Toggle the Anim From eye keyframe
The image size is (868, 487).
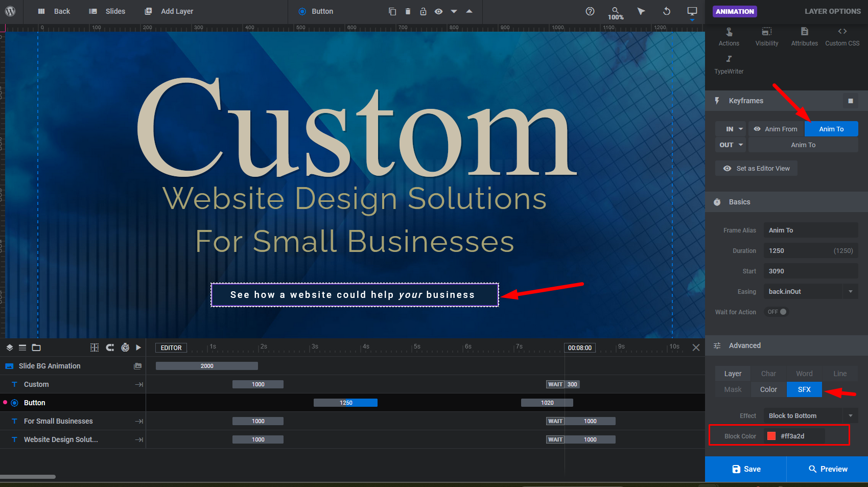pyautogui.click(x=757, y=129)
